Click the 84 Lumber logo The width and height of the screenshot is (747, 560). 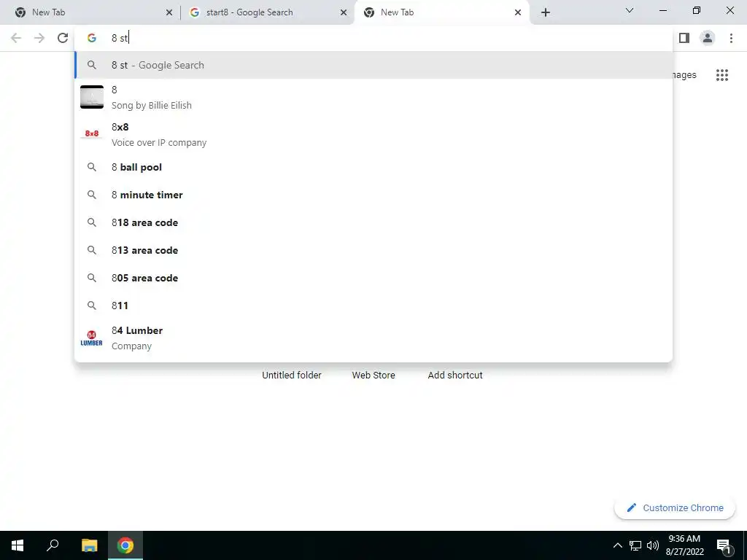91,338
